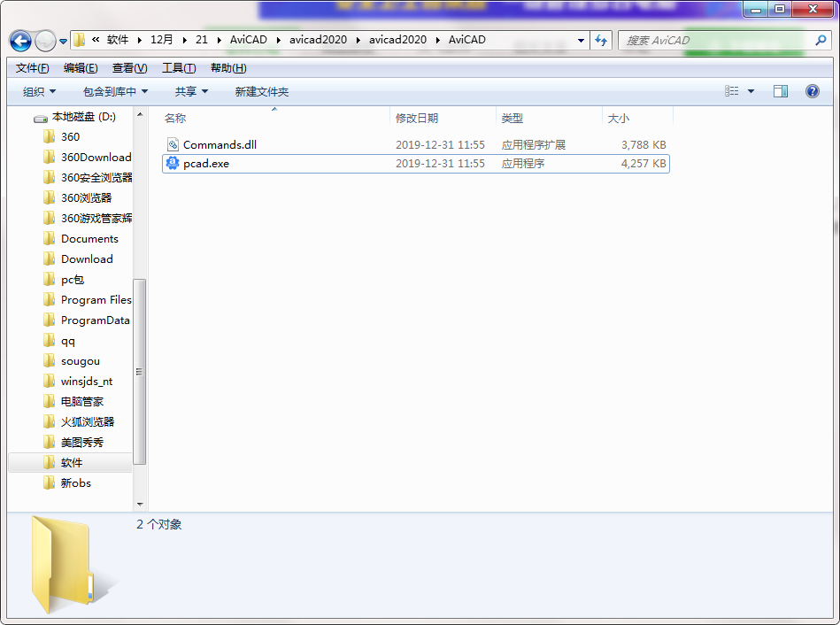
Task: Open view options dropdown arrow
Action: [x=751, y=92]
